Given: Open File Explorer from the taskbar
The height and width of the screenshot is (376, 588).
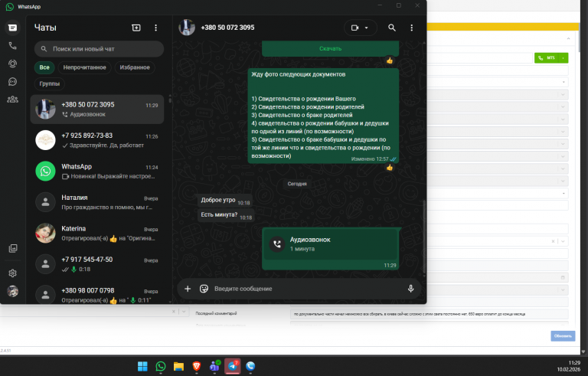Looking at the screenshot, I should tap(178, 366).
